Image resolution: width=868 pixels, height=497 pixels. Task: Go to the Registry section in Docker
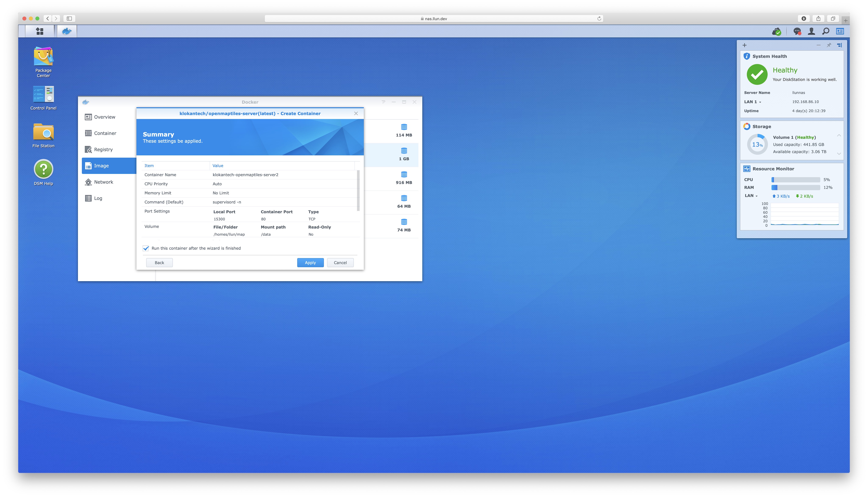pyautogui.click(x=103, y=149)
